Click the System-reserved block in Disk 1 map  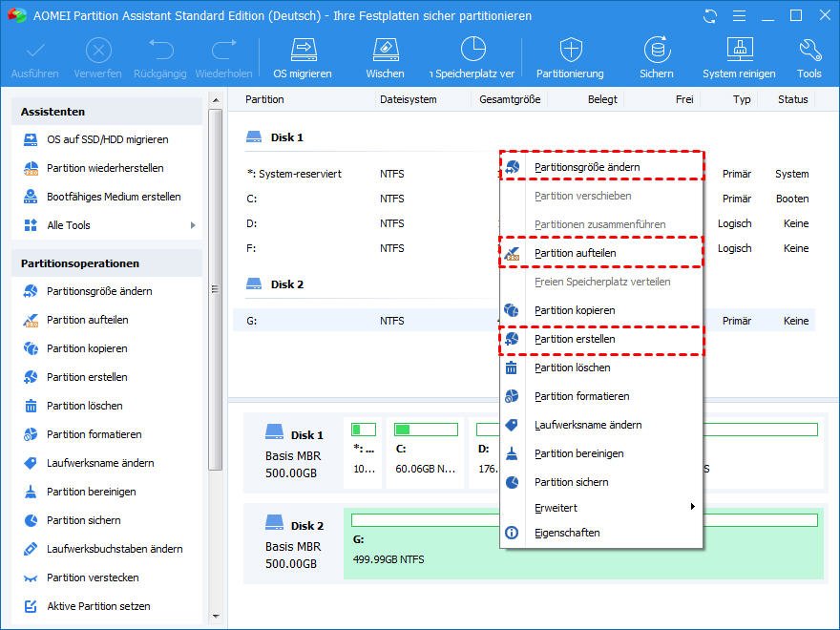(364, 453)
